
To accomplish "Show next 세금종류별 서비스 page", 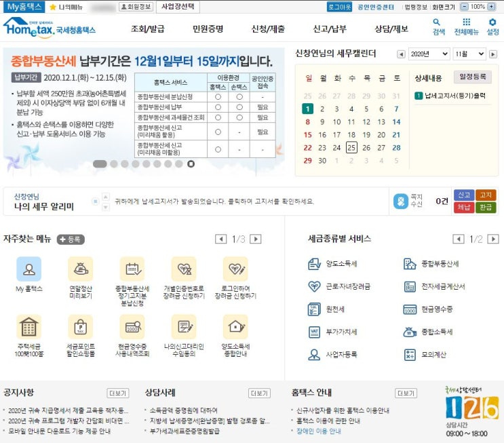I will [493, 239].
